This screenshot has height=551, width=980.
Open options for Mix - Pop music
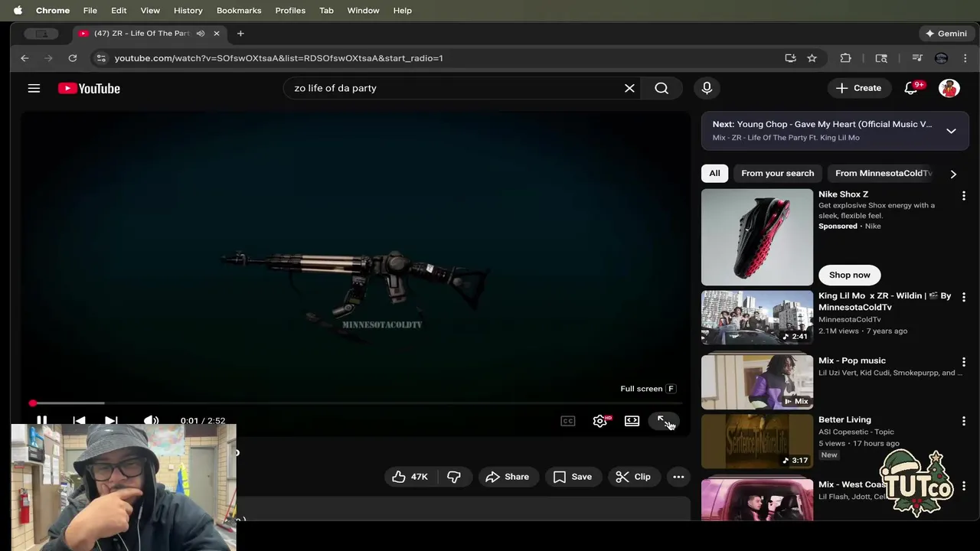[x=964, y=362]
